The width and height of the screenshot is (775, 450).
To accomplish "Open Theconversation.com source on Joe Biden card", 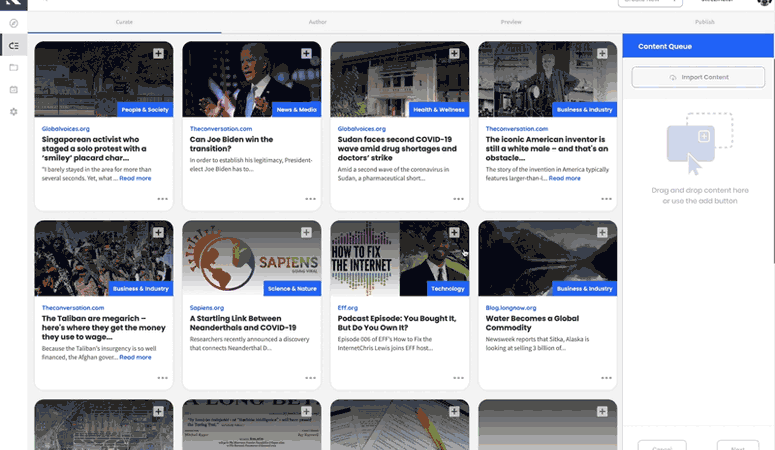I will 221,129.
